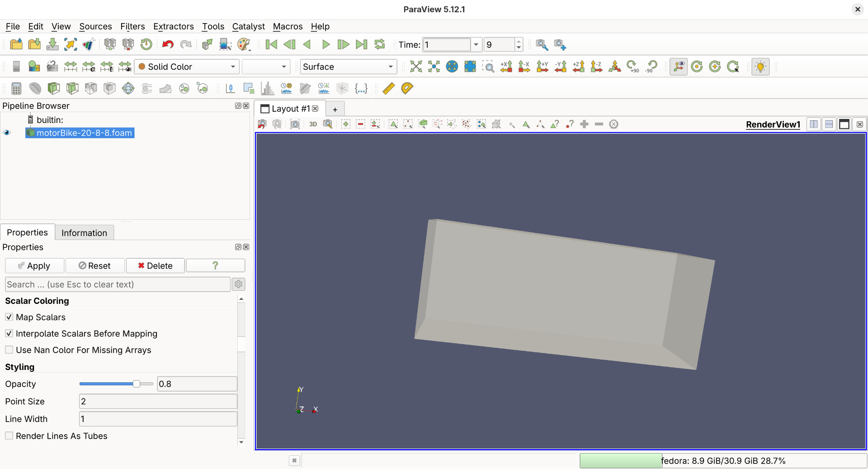The height and width of the screenshot is (469, 868).
Task: Click the memory usage progress bar
Action: pyautogui.click(x=723, y=460)
